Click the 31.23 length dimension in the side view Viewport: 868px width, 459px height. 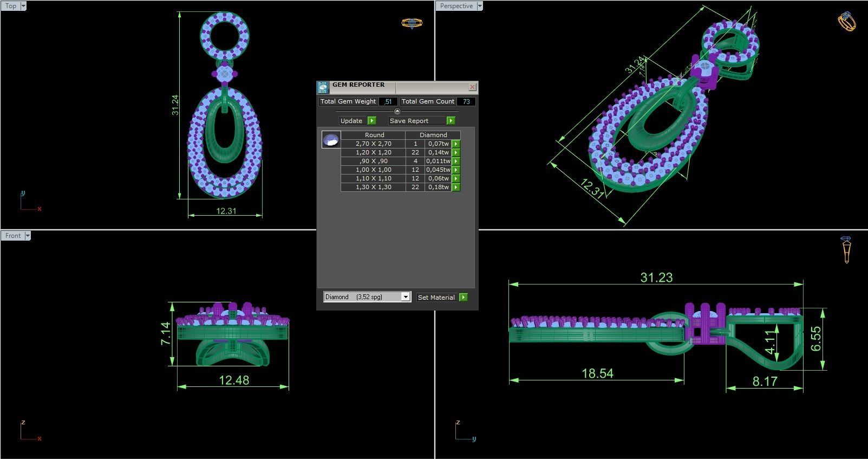[x=656, y=277]
